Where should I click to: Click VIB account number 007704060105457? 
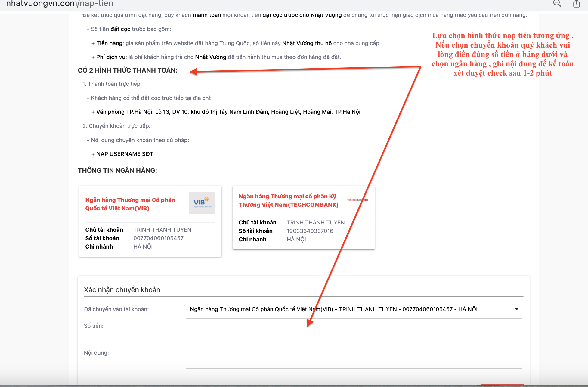[x=159, y=238]
